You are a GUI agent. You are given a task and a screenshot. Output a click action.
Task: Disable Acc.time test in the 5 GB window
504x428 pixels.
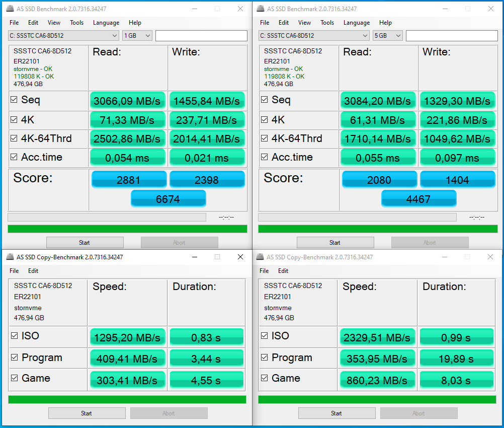pos(264,157)
